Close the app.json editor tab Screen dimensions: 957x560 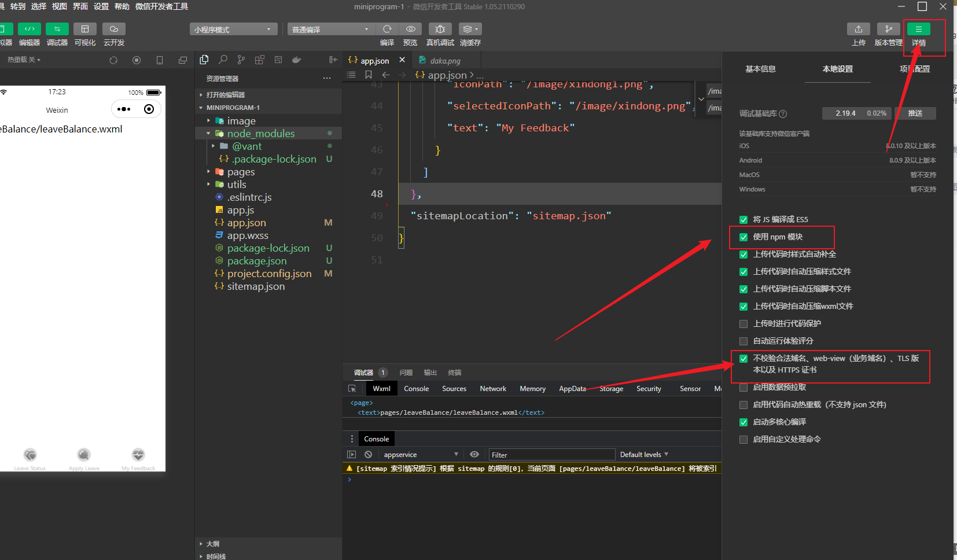[402, 60]
